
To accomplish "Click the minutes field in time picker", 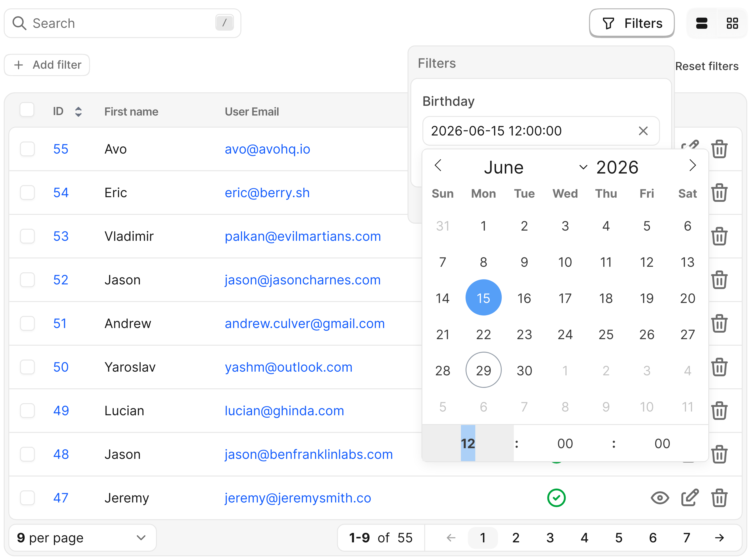I will click(x=565, y=443).
